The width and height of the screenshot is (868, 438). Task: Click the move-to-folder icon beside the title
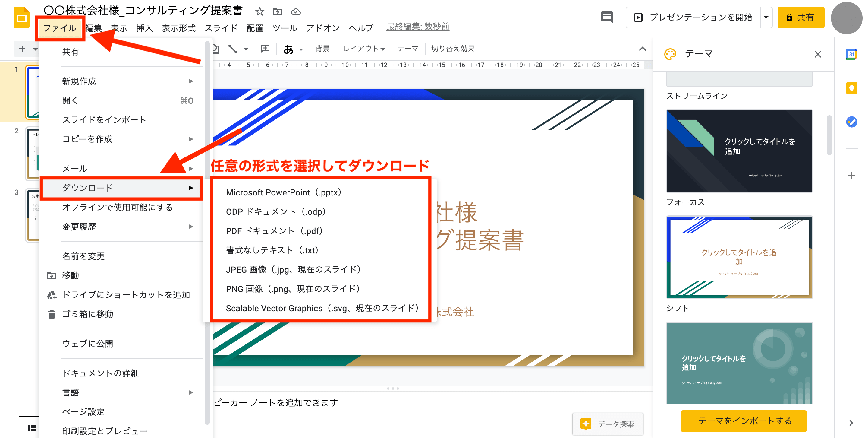[277, 12]
